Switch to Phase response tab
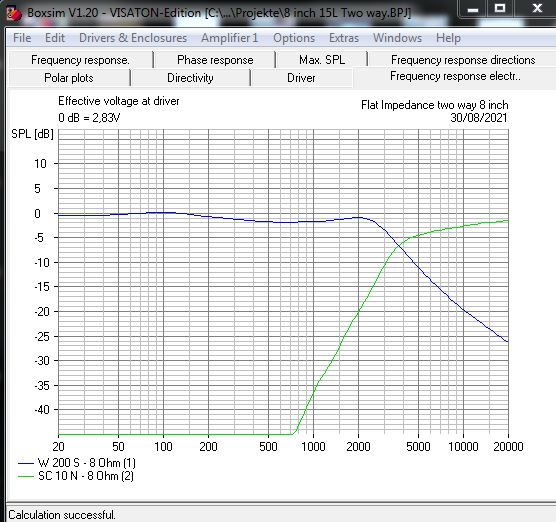Viewport: 556px width, 522px height. (215, 60)
